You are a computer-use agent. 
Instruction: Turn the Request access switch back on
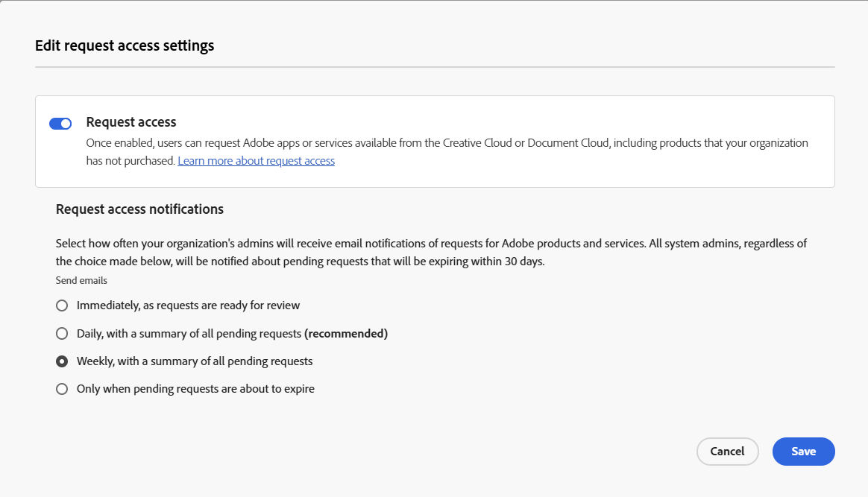[60, 122]
